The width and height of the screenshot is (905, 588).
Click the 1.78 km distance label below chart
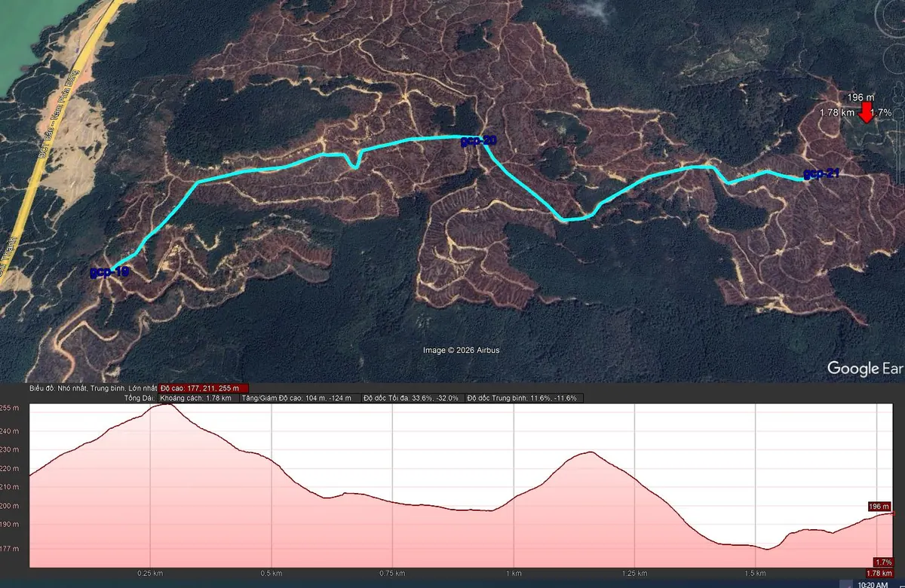pos(879,574)
